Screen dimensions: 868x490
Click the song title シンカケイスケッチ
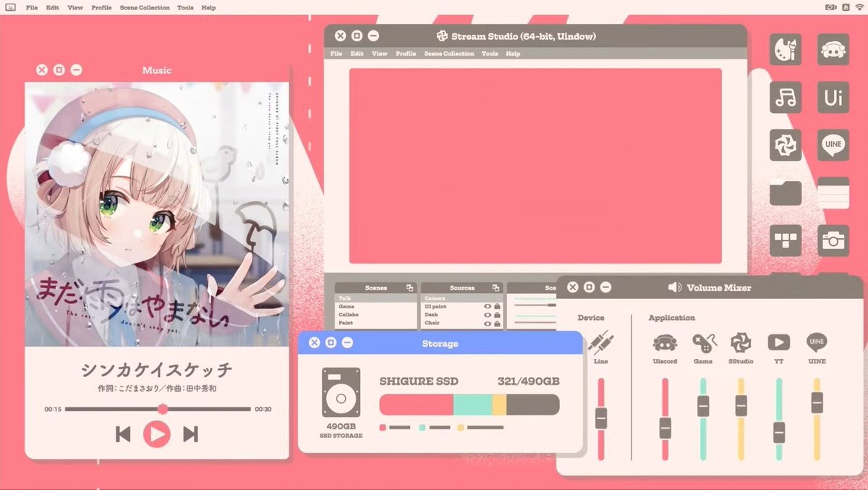[x=157, y=371]
